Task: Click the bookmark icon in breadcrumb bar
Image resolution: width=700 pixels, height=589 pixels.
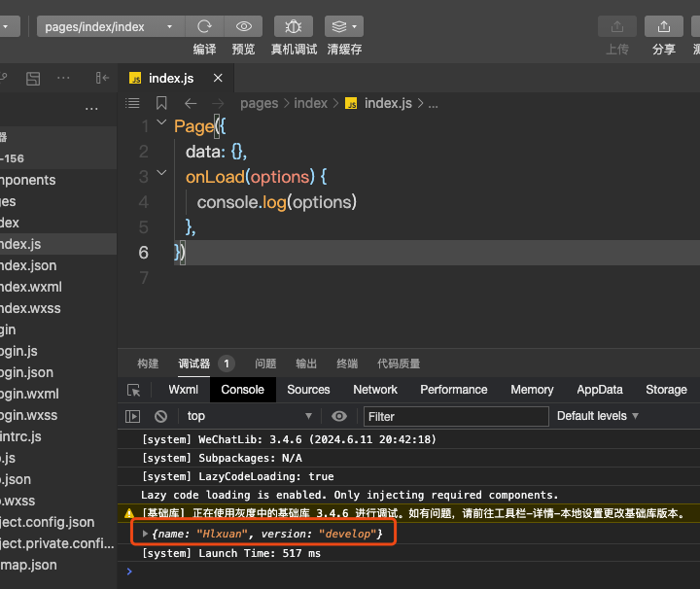Action: [161, 103]
